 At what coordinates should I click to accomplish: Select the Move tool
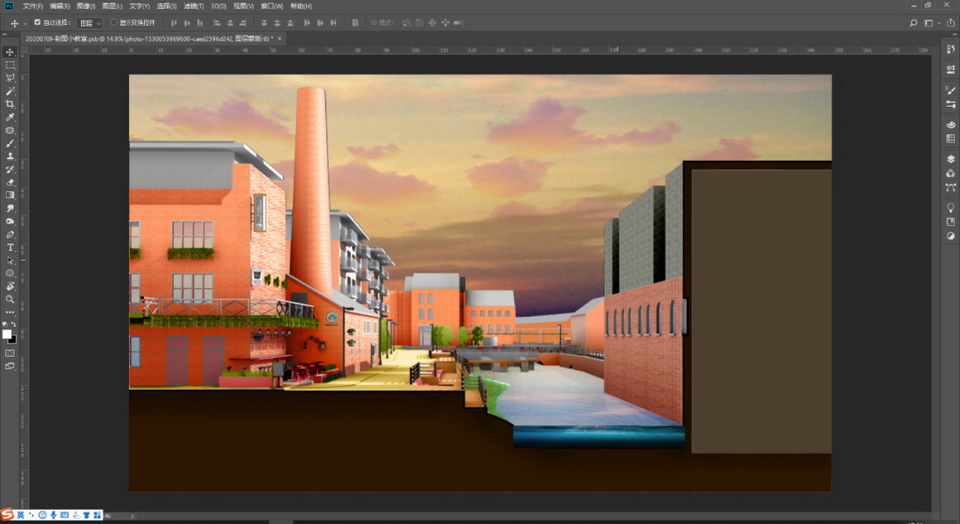tap(10, 52)
